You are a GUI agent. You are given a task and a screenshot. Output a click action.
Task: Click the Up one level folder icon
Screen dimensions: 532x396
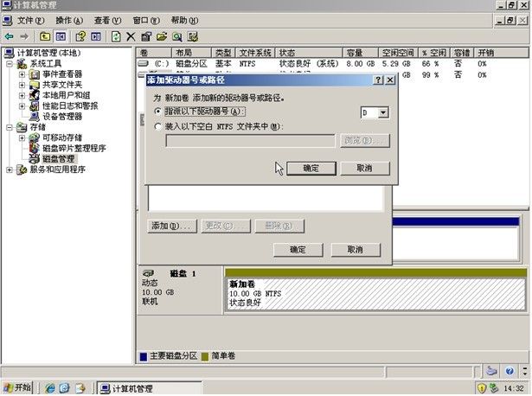pyautogui.click(x=45, y=36)
